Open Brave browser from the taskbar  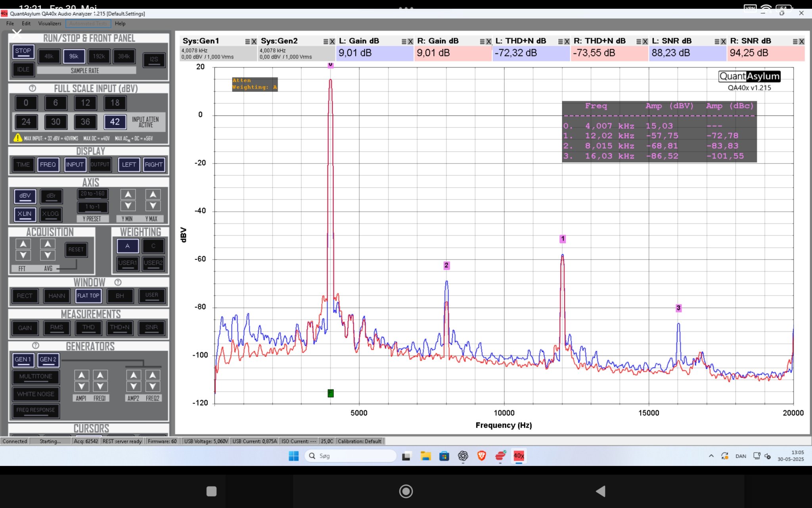(x=482, y=456)
